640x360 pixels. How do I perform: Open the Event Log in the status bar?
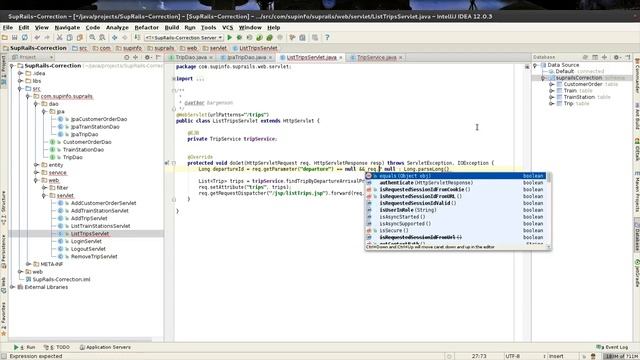coord(613,347)
